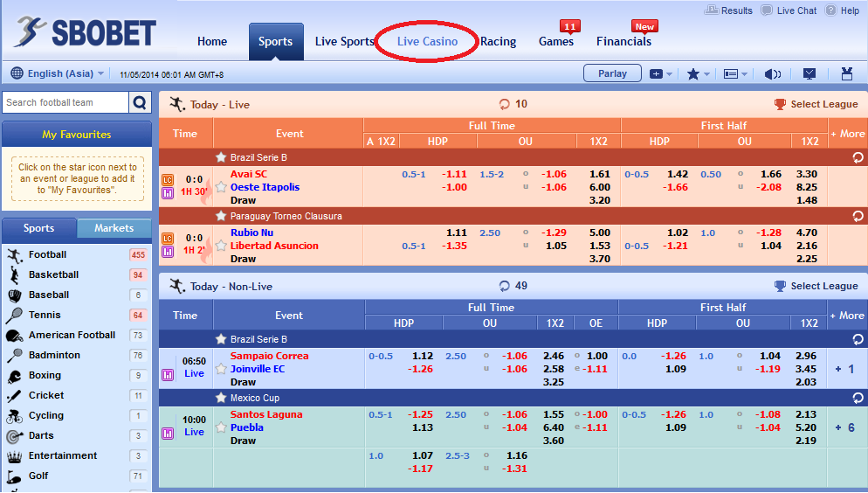Refresh the Mexico Cup league row
Viewport: 868px width, 493px height.
(x=858, y=398)
